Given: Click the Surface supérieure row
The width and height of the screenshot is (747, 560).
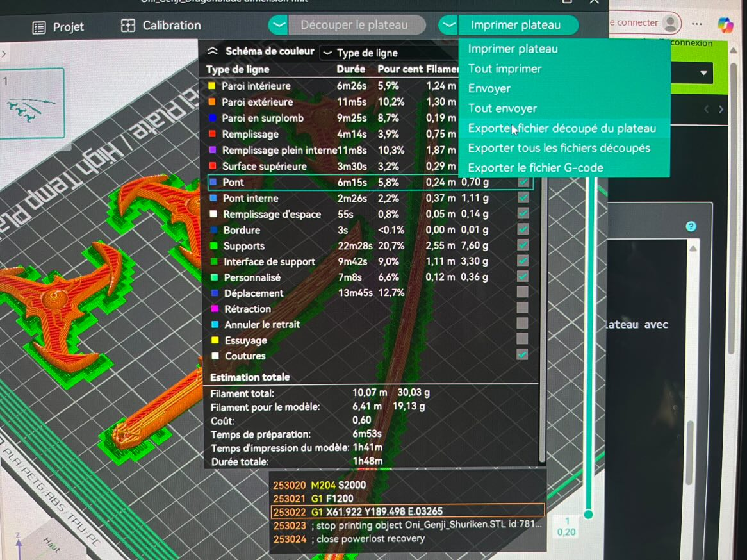Looking at the screenshot, I should [332, 167].
